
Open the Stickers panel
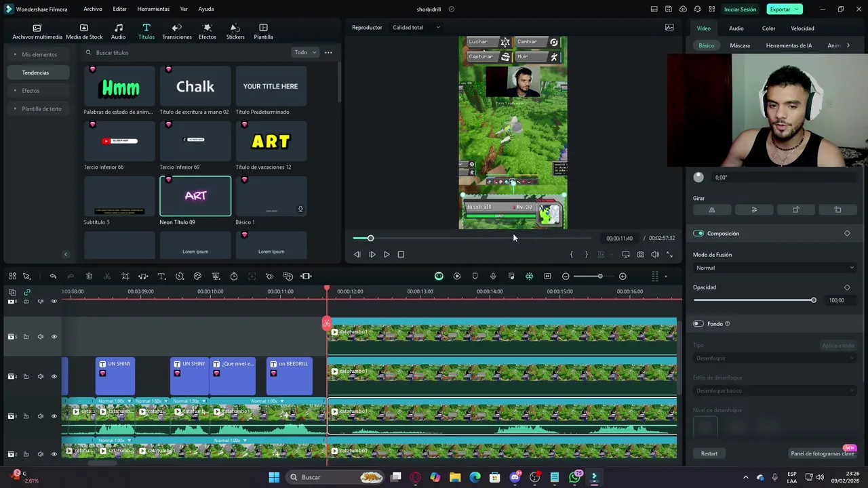(235, 32)
